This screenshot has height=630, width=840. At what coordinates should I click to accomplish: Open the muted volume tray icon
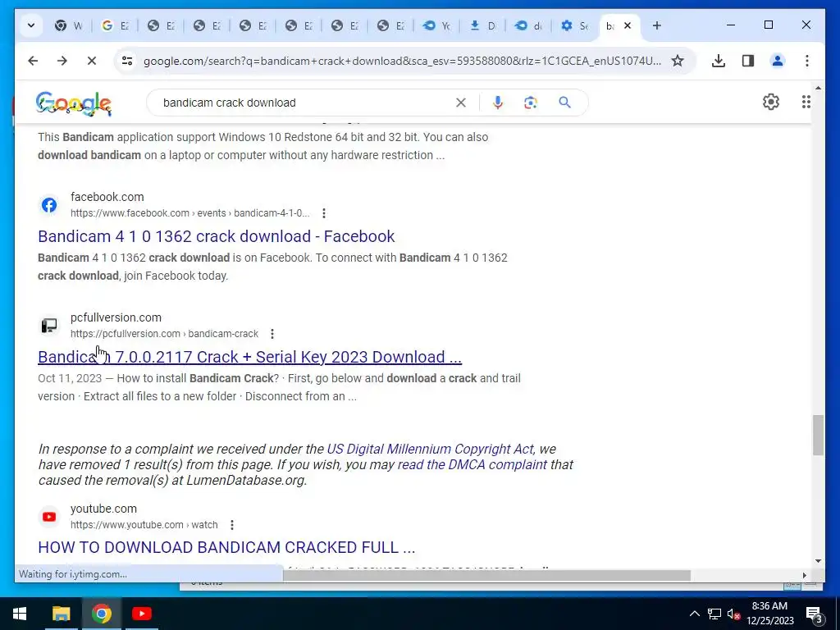click(733, 614)
